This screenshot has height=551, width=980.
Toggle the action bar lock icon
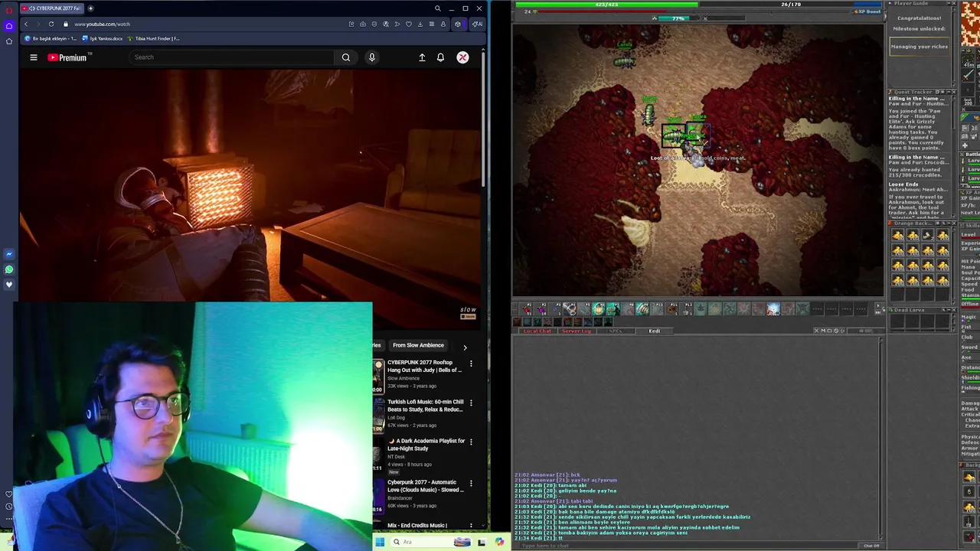884,310
